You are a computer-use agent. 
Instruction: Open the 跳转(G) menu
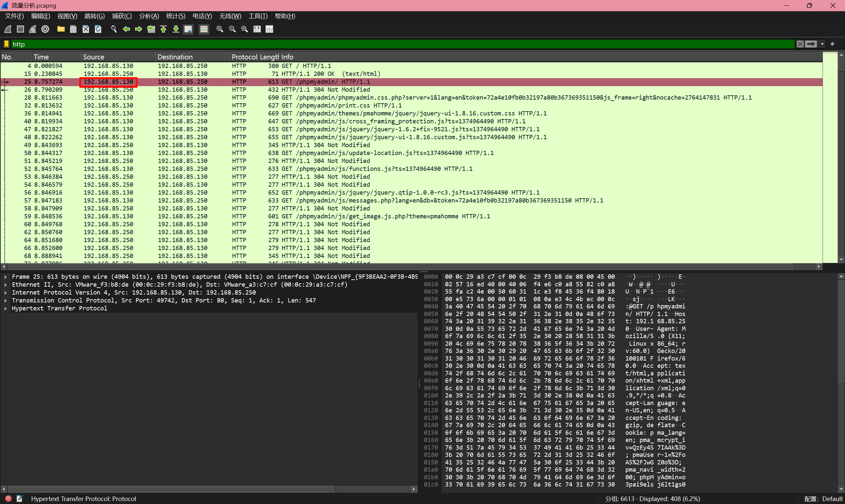click(x=94, y=16)
